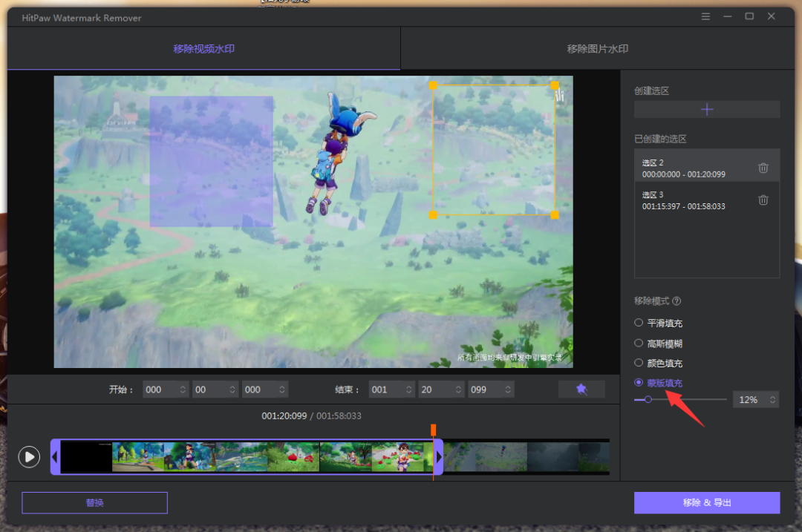The image size is (802, 532).
Task: Select 选区 3 in selection list
Action: coord(707,200)
